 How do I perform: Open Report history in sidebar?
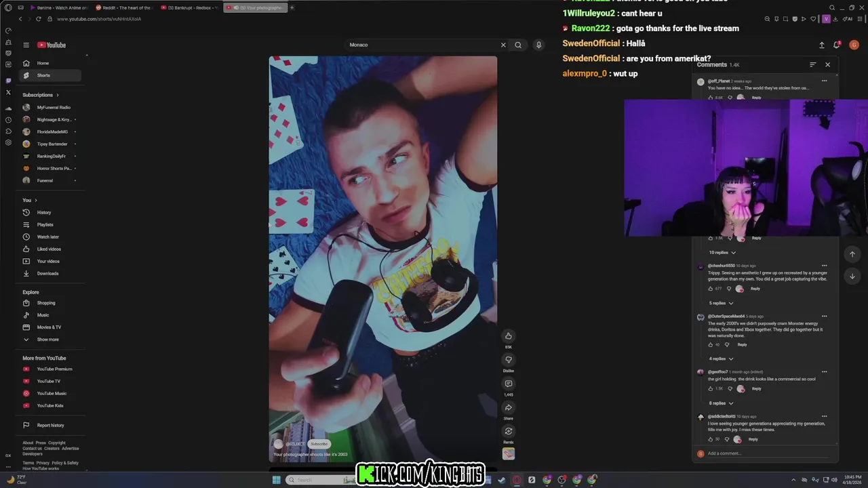[x=51, y=425]
